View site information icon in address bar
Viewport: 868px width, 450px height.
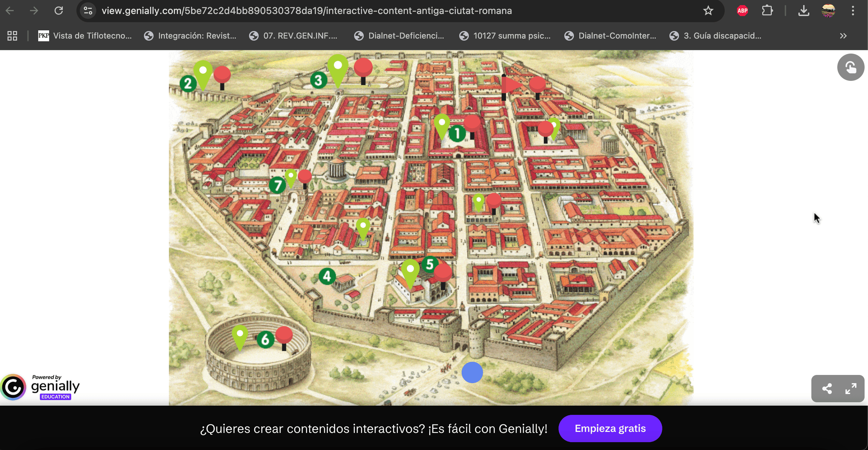pos(88,11)
